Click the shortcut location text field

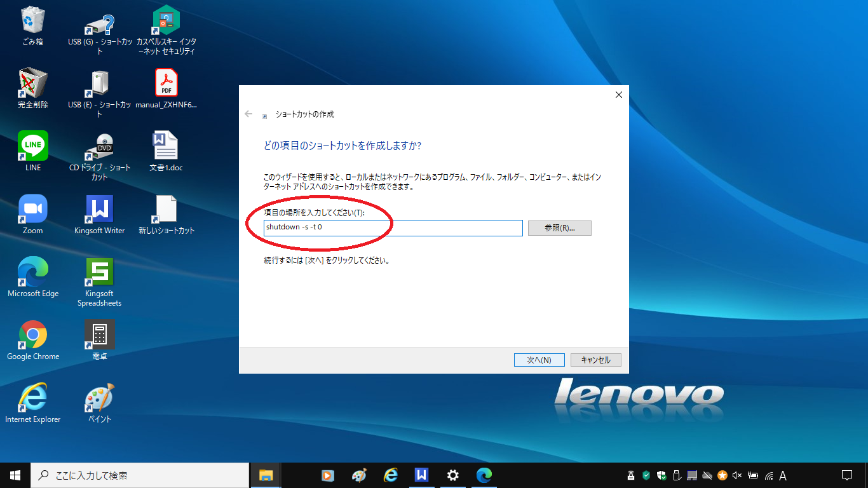(393, 227)
